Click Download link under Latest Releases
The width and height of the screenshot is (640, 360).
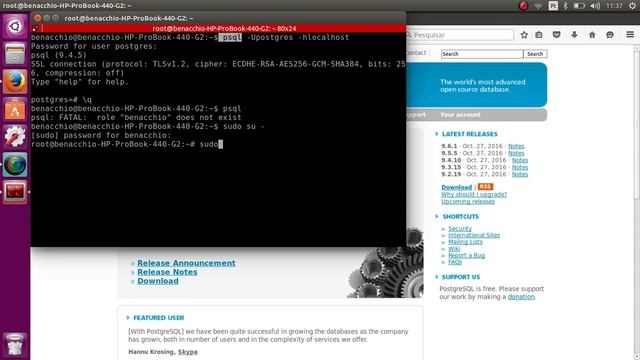pos(456,187)
